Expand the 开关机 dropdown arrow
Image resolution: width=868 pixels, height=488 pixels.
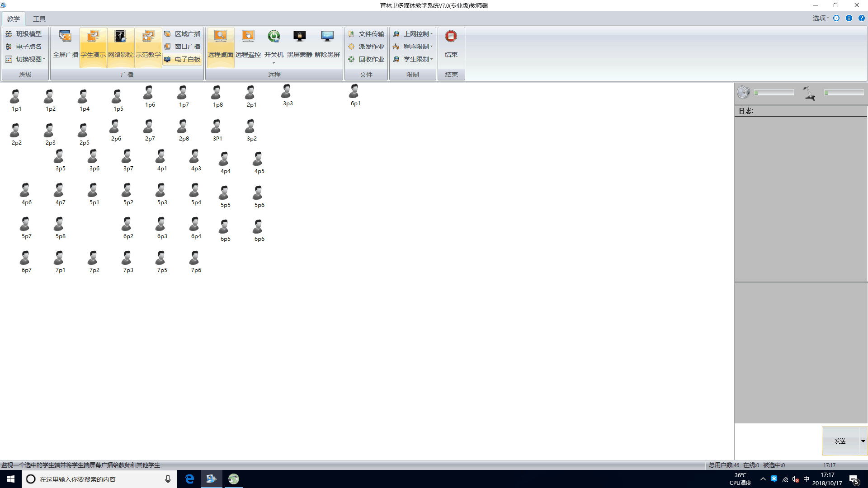click(274, 63)
